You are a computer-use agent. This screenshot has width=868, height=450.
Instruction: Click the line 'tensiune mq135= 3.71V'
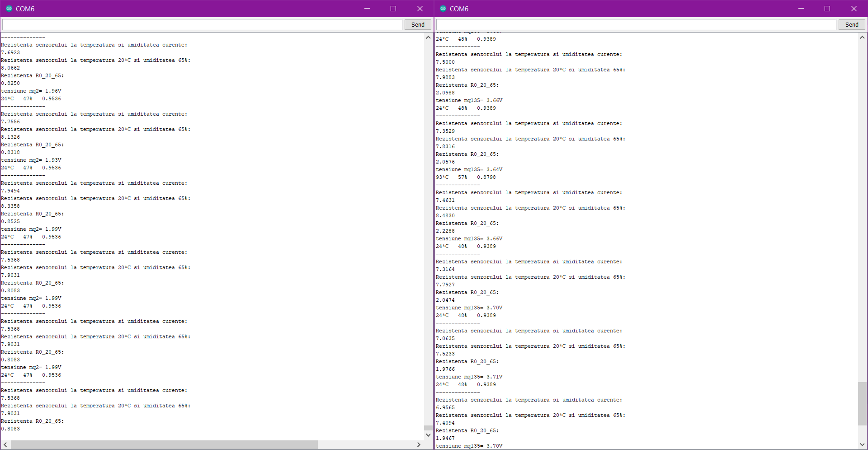click(469, 377)
